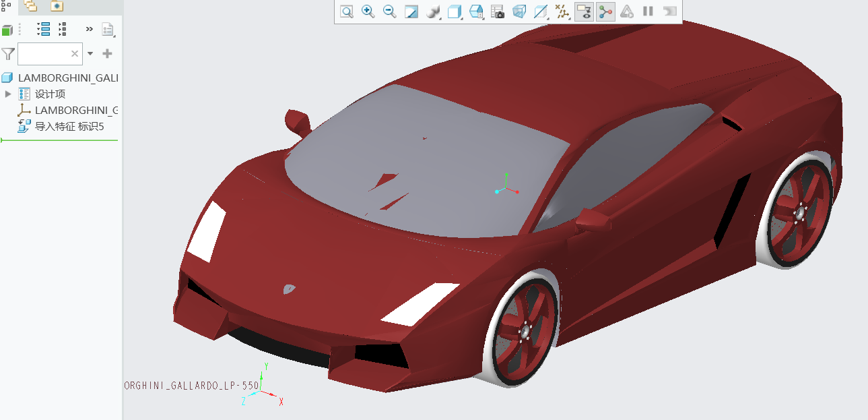The image size is (868, 420).
Task: Open the saved orientations cube icon
Action: click(455, 11)
